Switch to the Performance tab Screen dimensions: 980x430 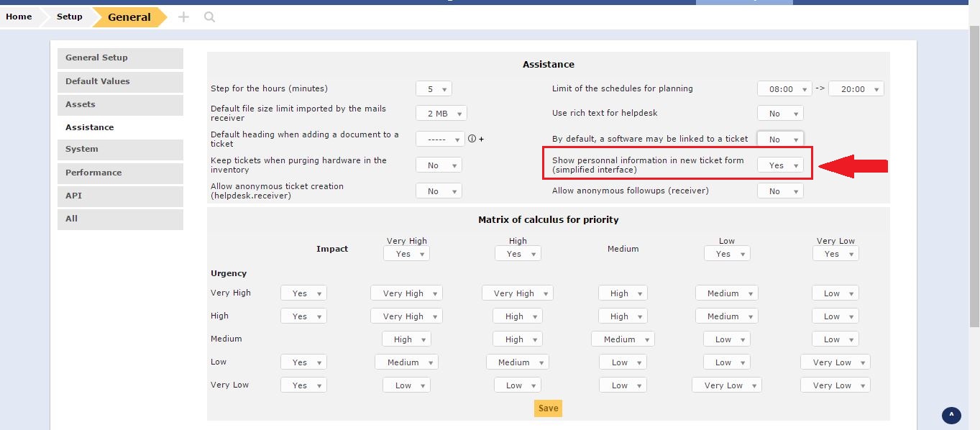[x=120, y=173]
